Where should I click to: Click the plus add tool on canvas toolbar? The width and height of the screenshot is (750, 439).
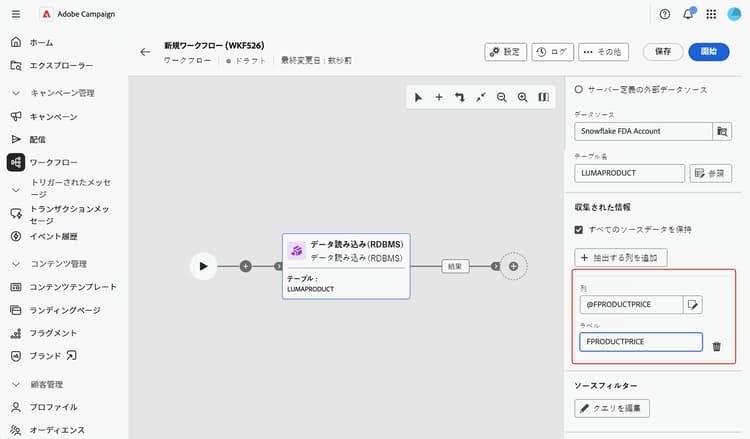click(x=439, y=98)
